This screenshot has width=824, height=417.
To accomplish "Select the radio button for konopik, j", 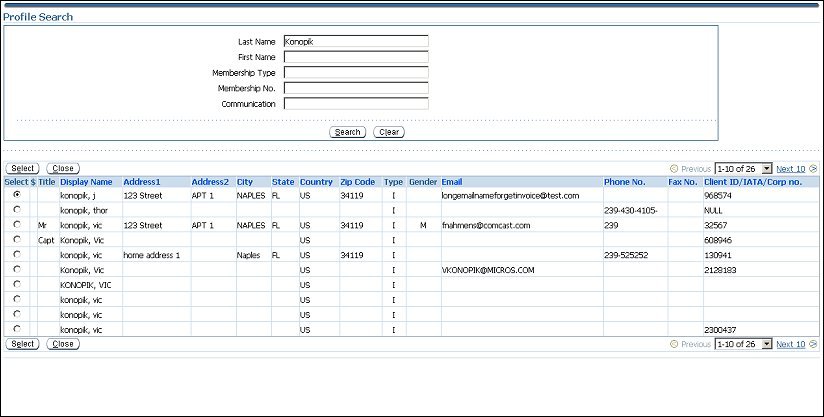I will pos(17,195).
